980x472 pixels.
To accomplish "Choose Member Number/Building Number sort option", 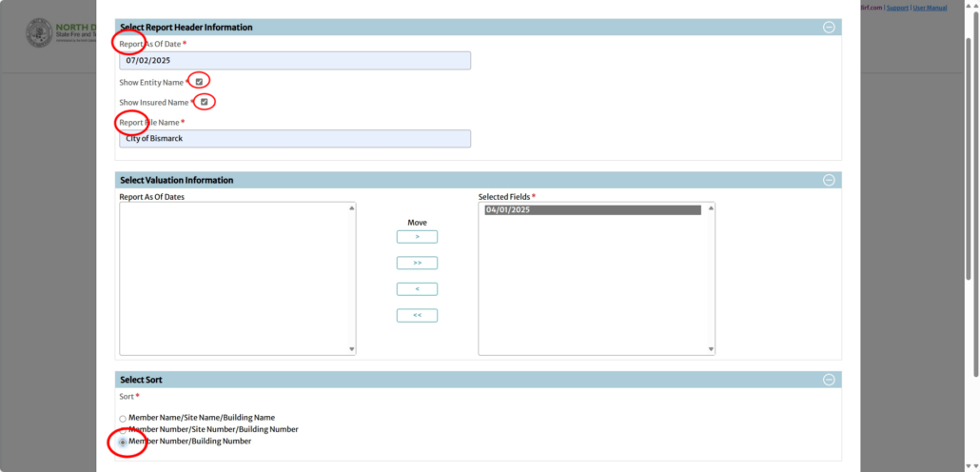I will click(123, 442).
